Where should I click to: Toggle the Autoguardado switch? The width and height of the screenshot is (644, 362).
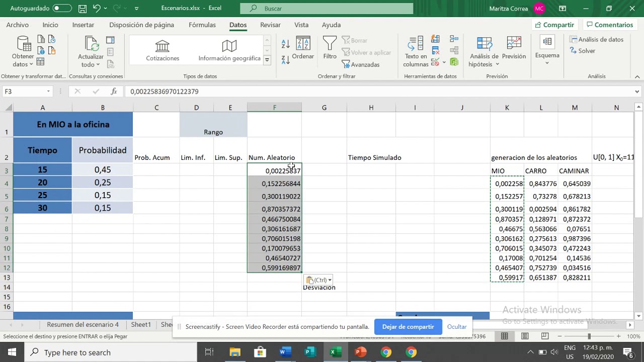62,9
